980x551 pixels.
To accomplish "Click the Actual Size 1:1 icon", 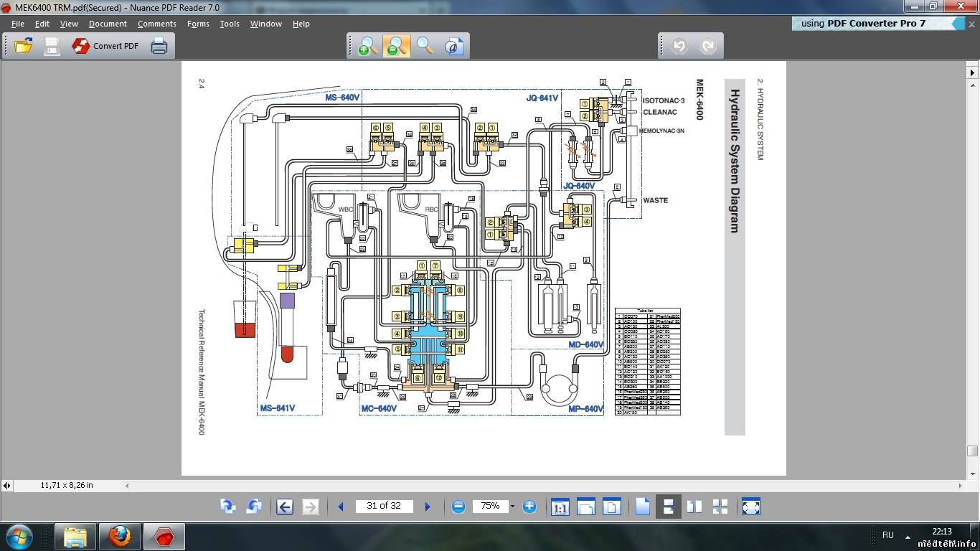I will click(x=560, y=507).
